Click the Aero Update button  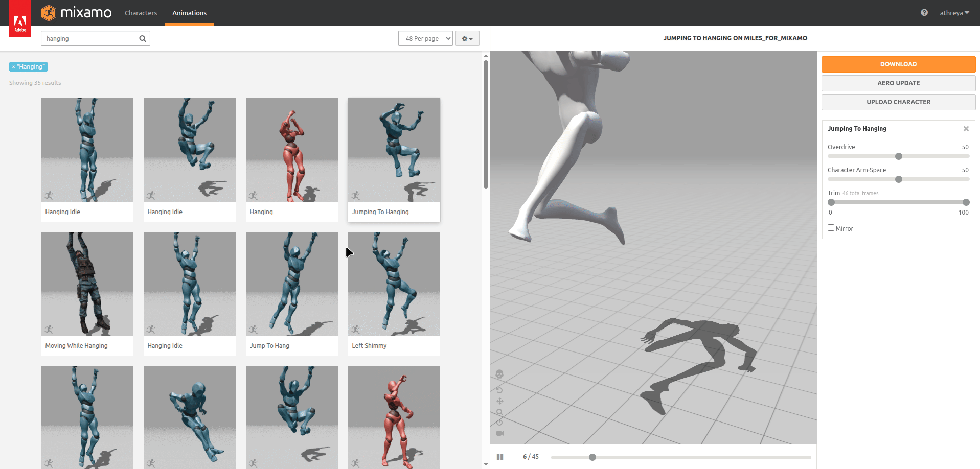pos(898,83)
